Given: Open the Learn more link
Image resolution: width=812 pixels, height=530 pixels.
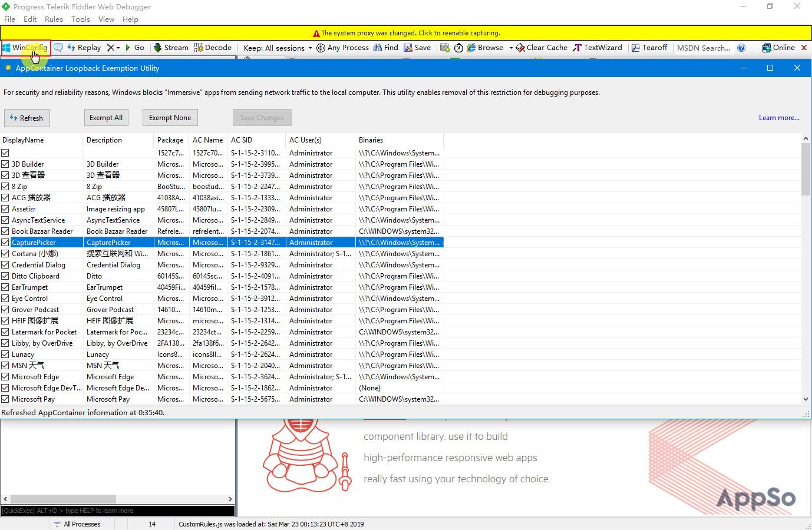Looking at the screenshot, I should [x=779, y=118].
